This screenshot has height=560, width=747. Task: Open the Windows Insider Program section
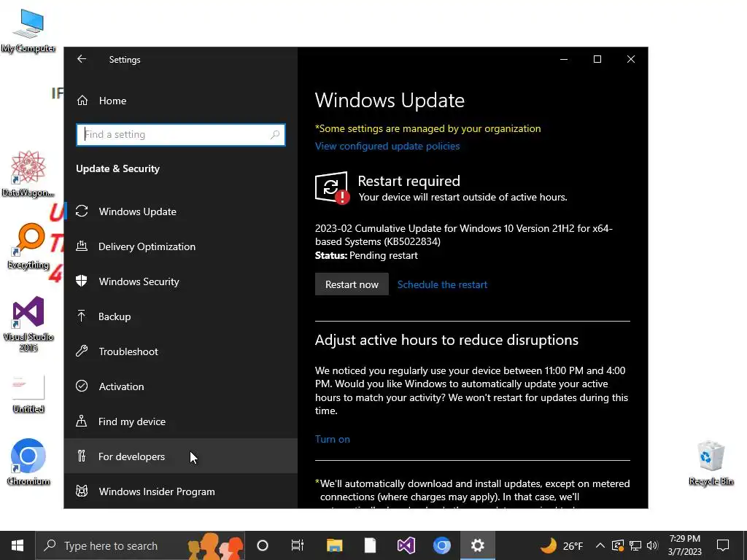[x=181, y=491]
